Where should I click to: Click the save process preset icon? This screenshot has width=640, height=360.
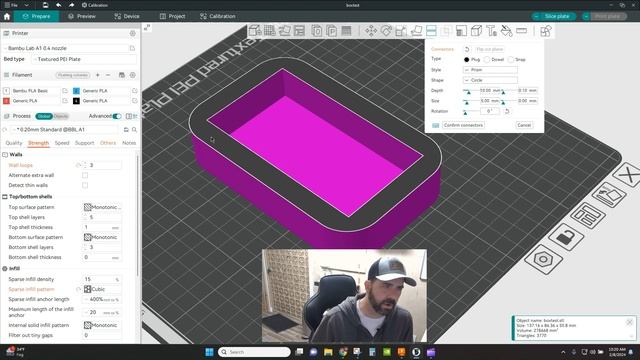click(126, 129)
